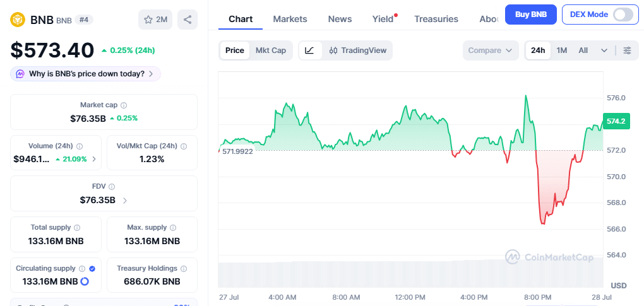Click the 1.23% Vol/Mkt Cap value
Image resolution: width=644 pixels, height=306 pixels.
tap(152, 159)
